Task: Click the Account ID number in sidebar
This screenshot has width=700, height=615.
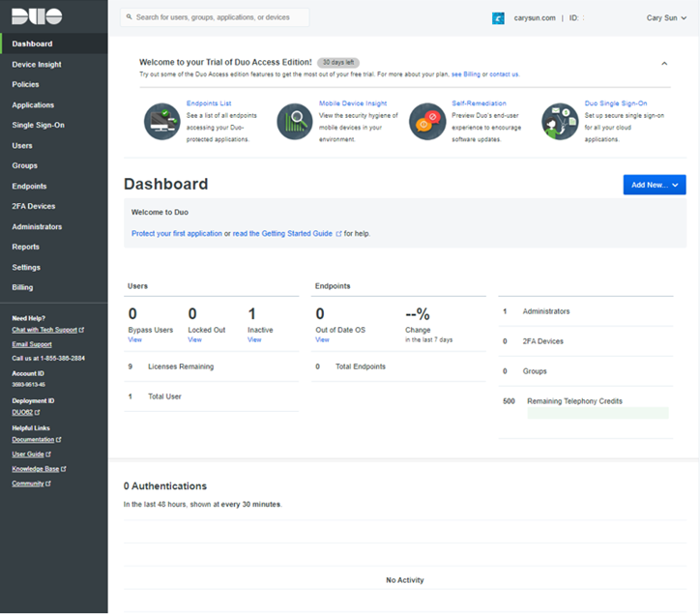Action: (x=29, y=385)
